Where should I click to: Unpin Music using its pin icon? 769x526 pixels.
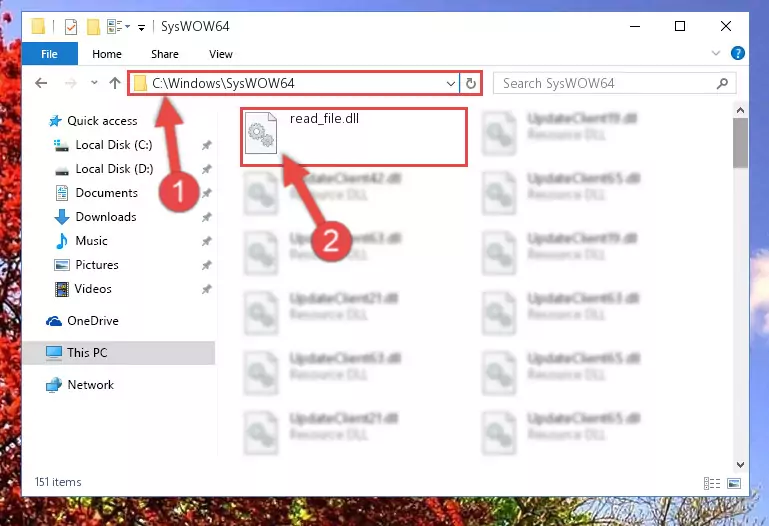tap(206, 241)
